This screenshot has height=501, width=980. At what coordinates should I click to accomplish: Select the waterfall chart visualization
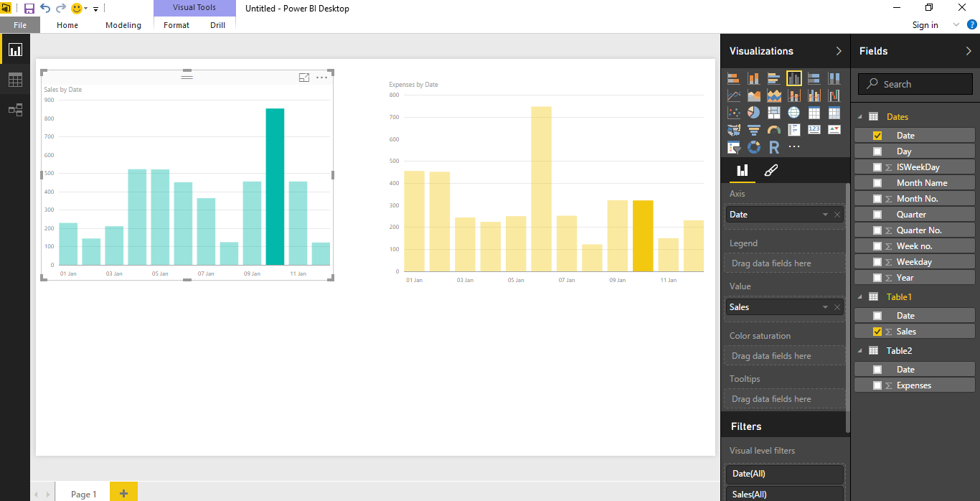point(834,95)
